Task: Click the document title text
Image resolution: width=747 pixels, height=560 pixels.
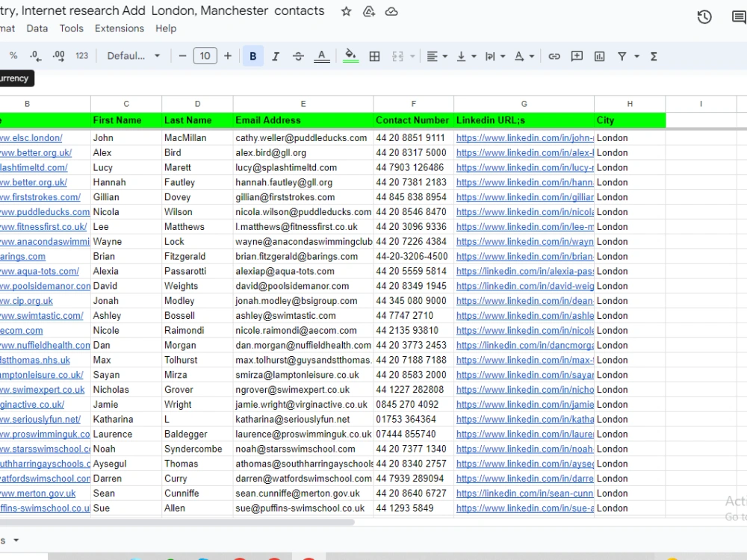Action: coord(162,11)
